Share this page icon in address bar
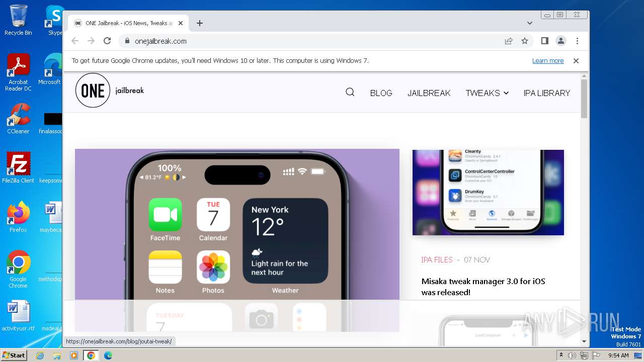Screen dimensions: 644x362 (x=509, y=41)
